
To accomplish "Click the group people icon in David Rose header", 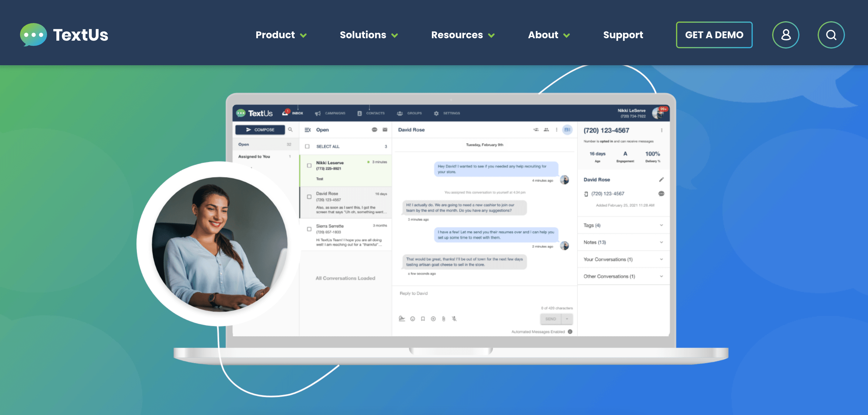I will 546,130.
